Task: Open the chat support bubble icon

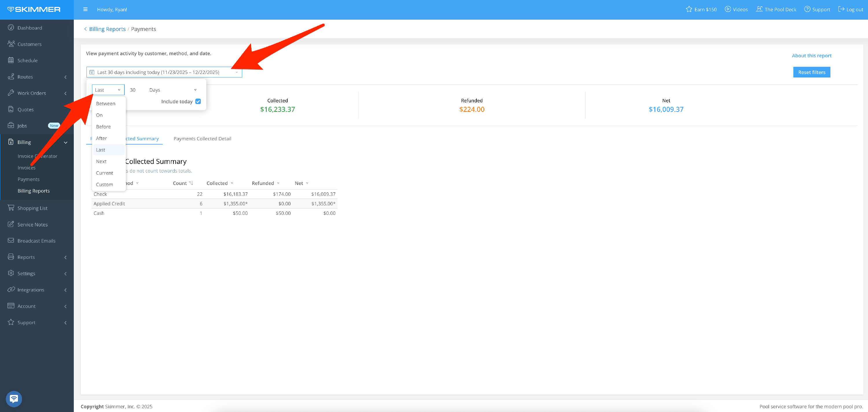Action: [x=14, y=399]
